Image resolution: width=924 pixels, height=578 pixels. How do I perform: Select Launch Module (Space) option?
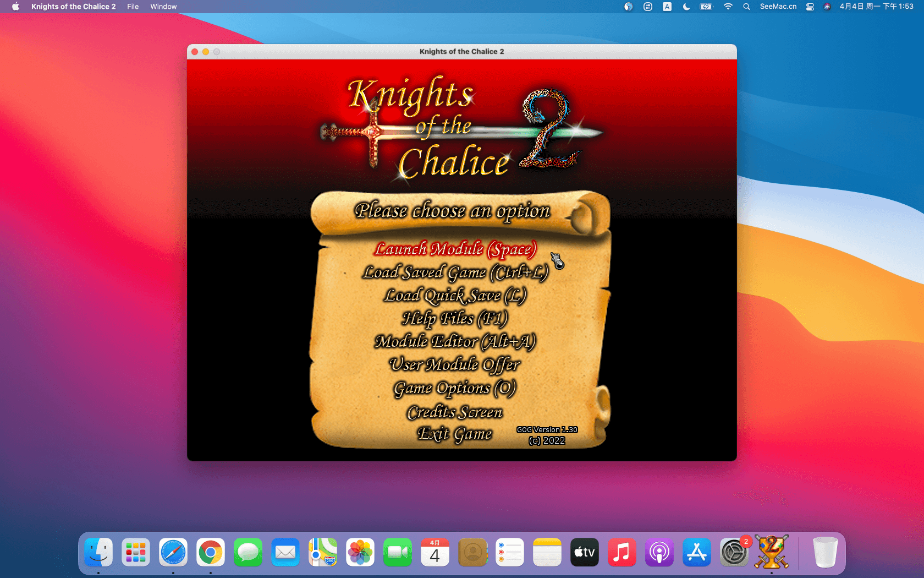(455, 249)
